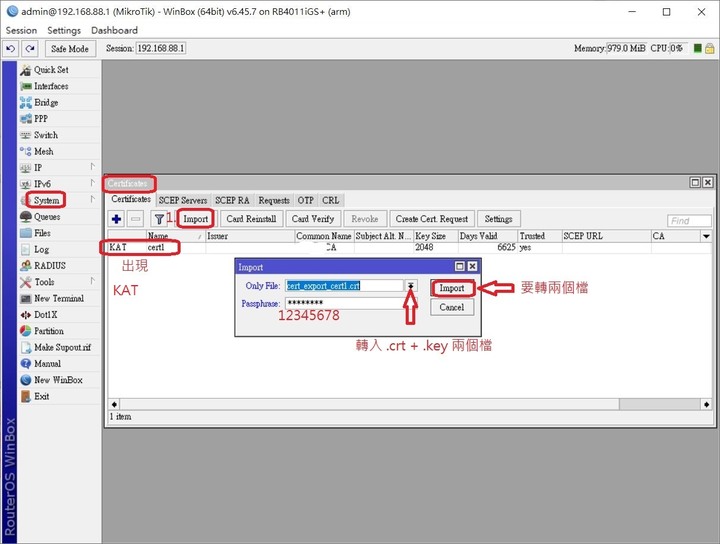The width and height of the screenshot is (720, 544).
Task: Open the Settings menu
Action: (64, 30)
